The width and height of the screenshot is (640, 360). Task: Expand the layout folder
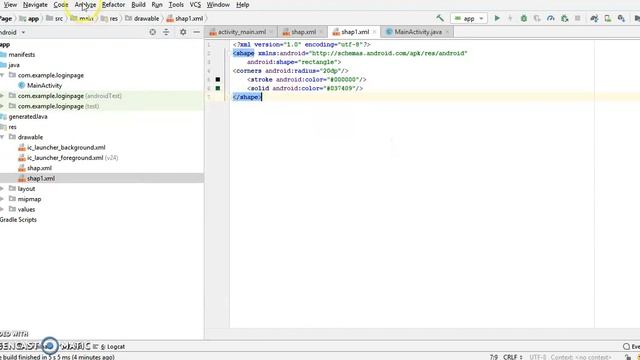coord(2,189)
